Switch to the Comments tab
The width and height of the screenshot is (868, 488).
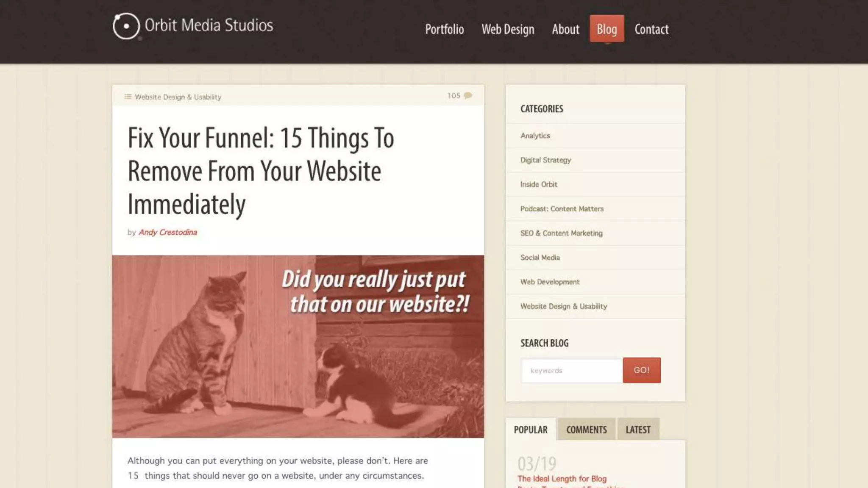pos(587,429)
